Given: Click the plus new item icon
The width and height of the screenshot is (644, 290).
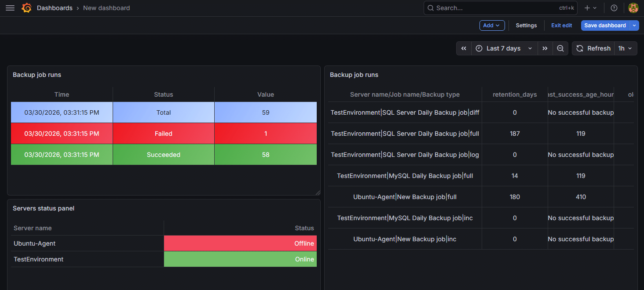Looking at the screenshot, I should tap(590, 8).
